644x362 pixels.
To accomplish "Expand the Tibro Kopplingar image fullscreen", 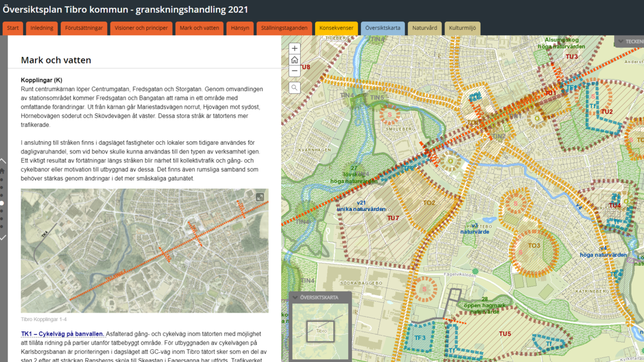I will (x=260, y=197).
